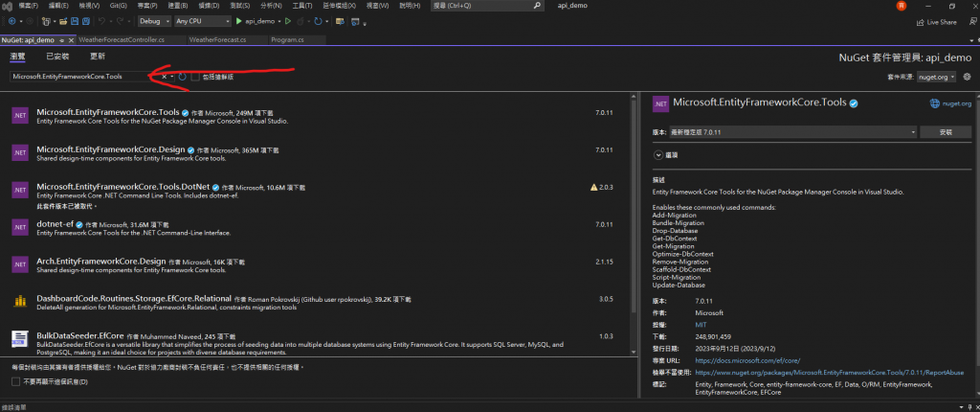Image resolution: width=980 pixels, height=412 pixels.
Task: Open the tools menu with (T)
Action: click(302, 6)
